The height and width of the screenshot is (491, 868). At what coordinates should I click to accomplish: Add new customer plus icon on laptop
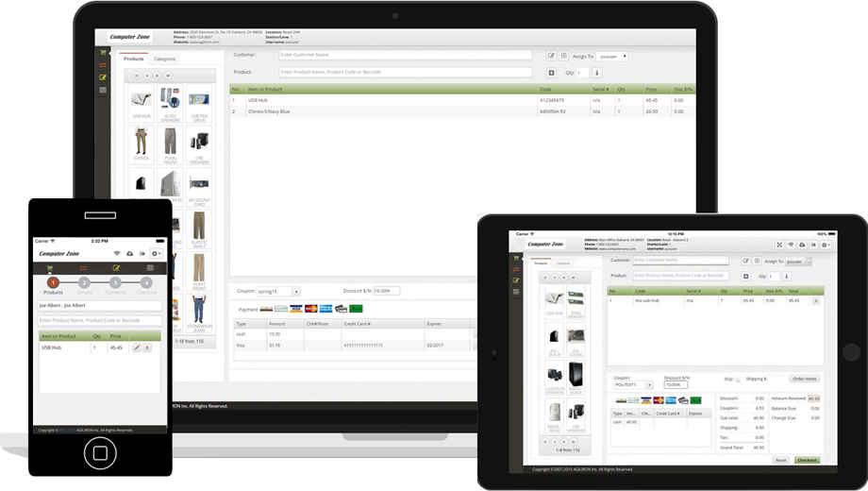(563, 56)
